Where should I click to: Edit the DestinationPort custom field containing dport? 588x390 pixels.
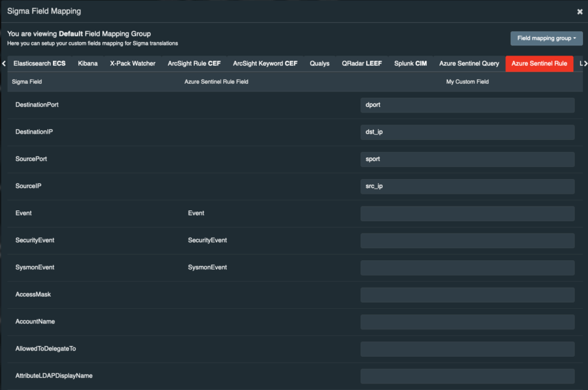[467, 105]
